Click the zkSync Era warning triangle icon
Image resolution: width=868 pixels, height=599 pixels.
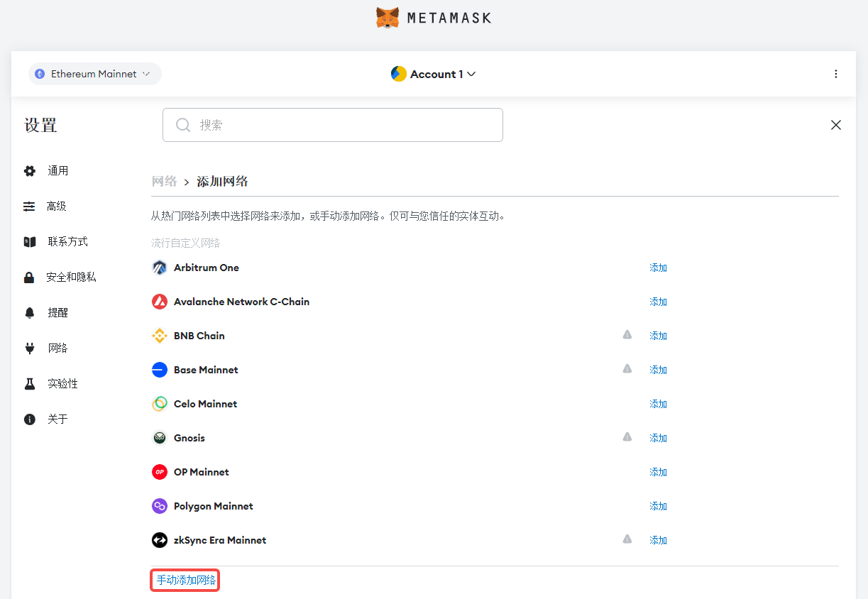coord(627,539)
